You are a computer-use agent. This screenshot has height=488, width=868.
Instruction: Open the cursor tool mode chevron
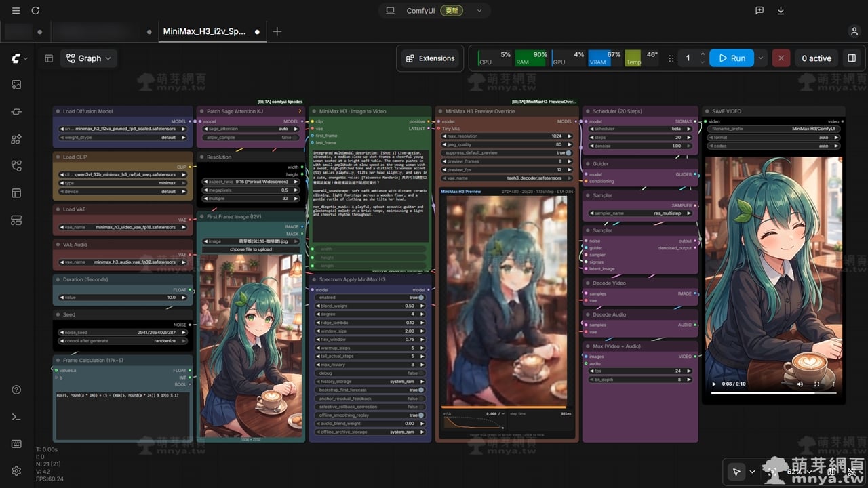pyautogui.click(x=752, y=472)
